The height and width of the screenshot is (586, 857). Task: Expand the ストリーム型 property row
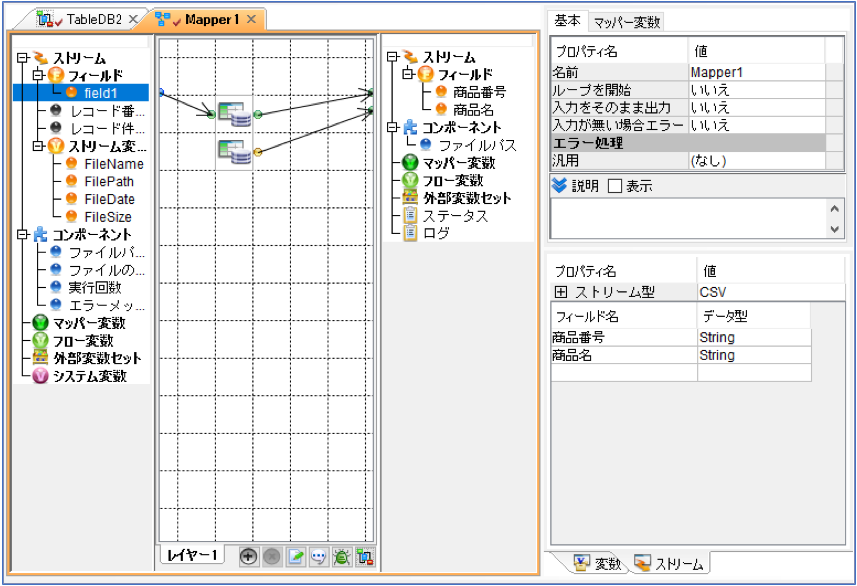coord(561,292)
